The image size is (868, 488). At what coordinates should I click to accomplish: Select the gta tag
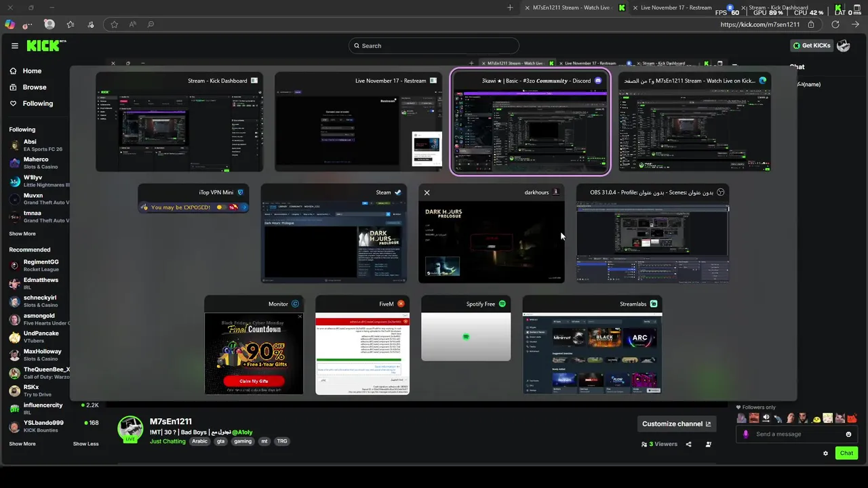tap(220, 441)
